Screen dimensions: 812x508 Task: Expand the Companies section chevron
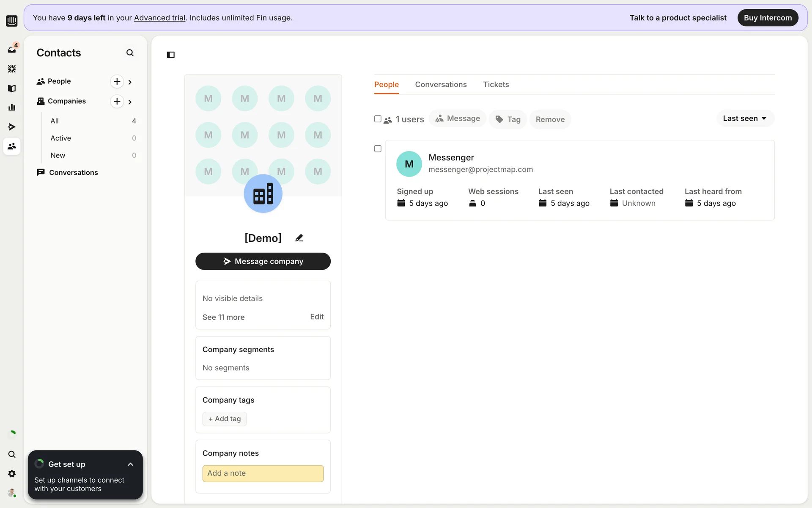point(130,102)
